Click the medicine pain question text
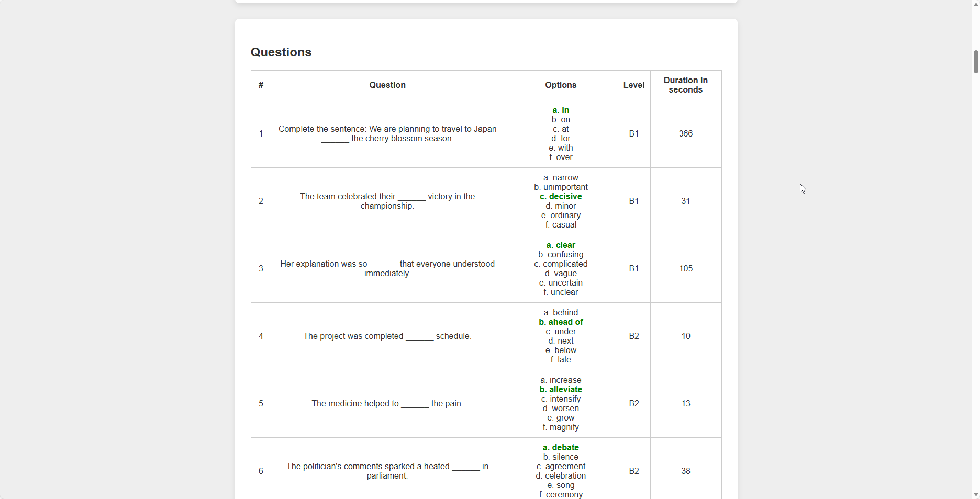Screen dimensions: 980x499 (387, 404)
